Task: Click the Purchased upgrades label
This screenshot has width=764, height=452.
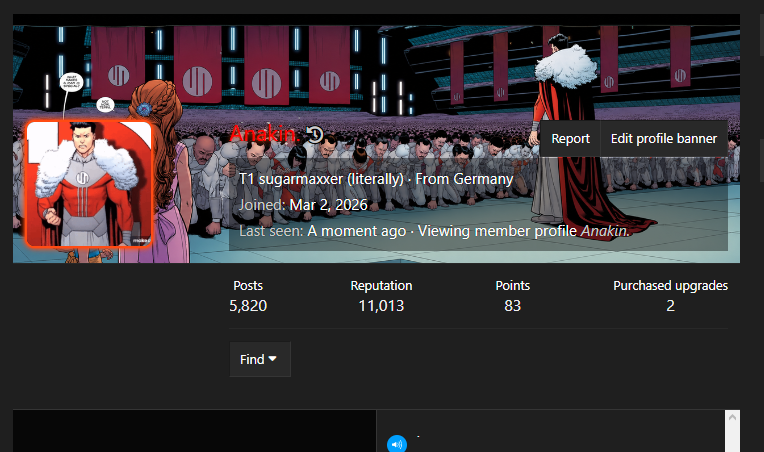Action: point(670,285)
